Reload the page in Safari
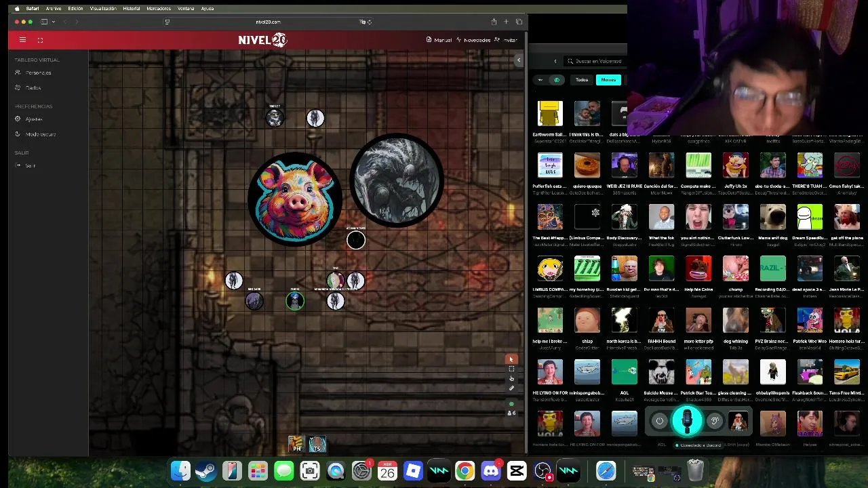 pos(369,22)
